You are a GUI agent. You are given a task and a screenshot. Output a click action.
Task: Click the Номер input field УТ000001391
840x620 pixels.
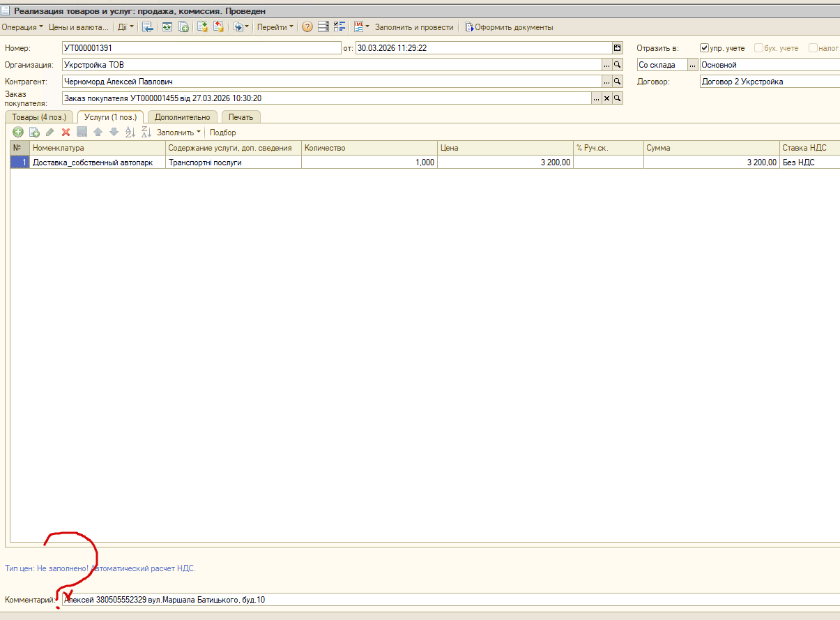[201, 48]
